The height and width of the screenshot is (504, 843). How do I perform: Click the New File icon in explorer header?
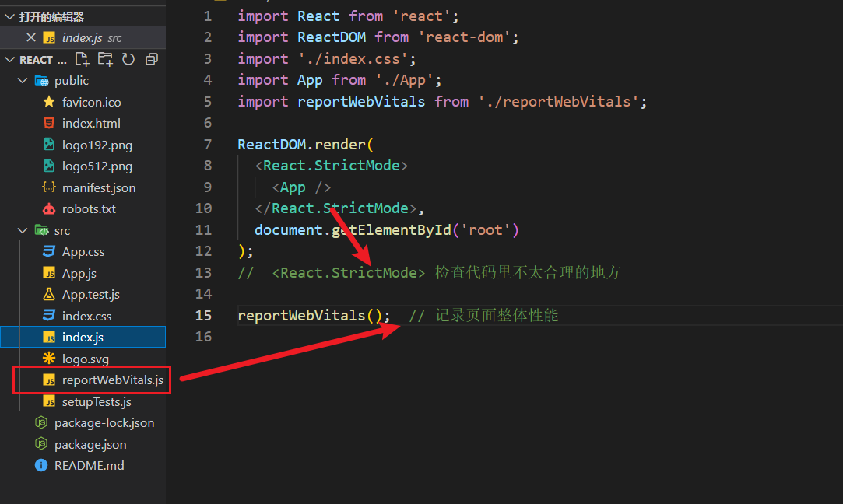(82, 59)
